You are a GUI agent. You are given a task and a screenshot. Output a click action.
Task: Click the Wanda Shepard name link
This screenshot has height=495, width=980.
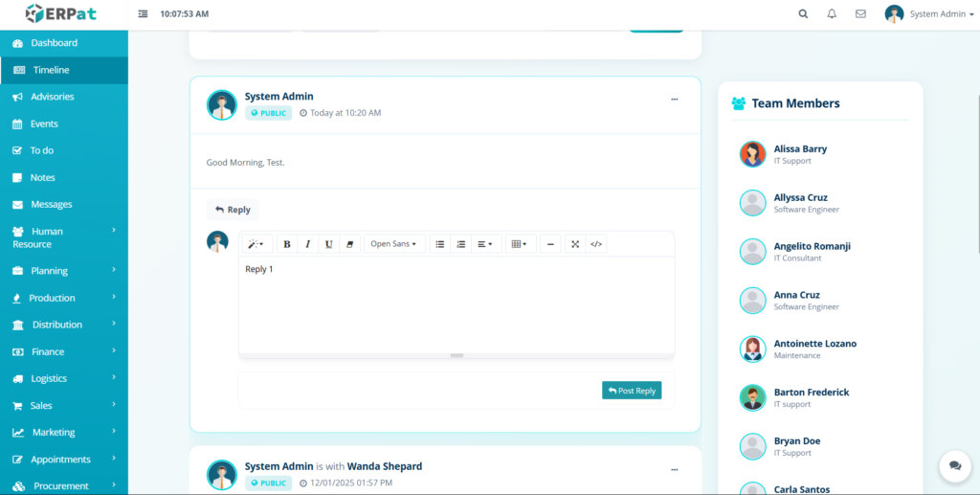pyautogui.click(x=385, y=466)
